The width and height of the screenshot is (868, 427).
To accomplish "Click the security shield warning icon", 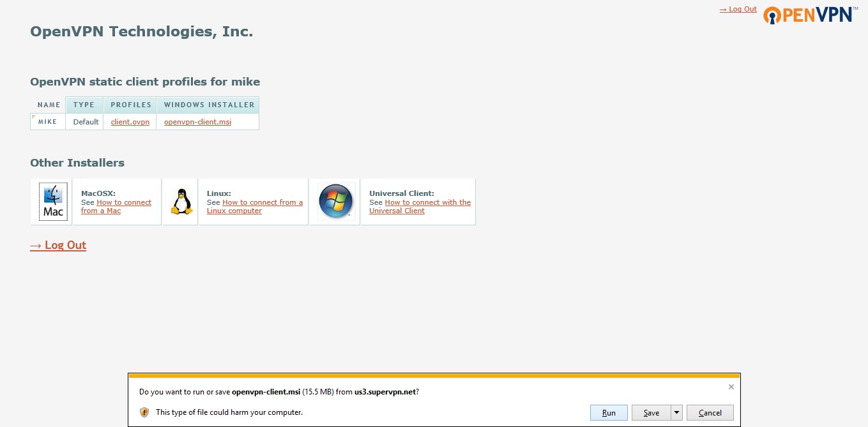I will (x=144, y=412).
